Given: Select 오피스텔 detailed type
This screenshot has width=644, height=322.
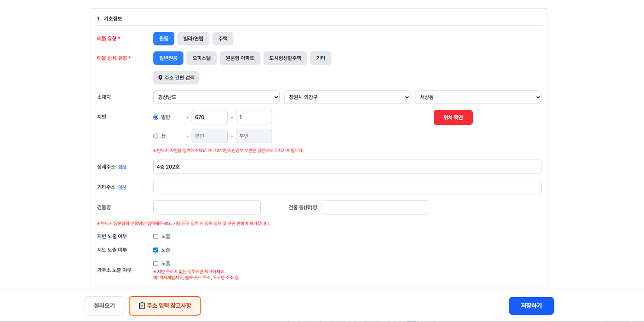Looking at the screenshot, I should click(201, 58).
